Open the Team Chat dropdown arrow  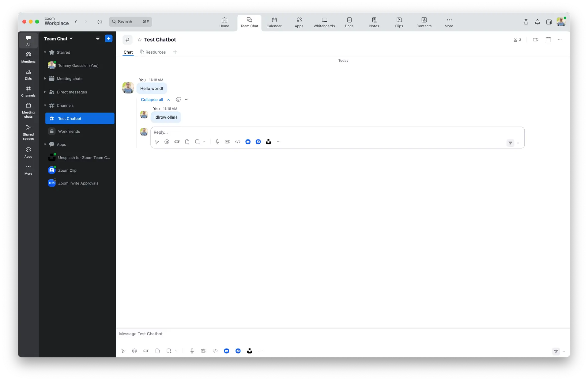71,39
